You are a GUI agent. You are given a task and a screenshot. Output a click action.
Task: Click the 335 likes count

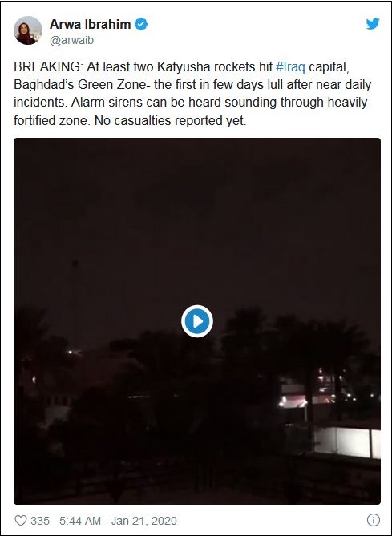click(40, 521)
